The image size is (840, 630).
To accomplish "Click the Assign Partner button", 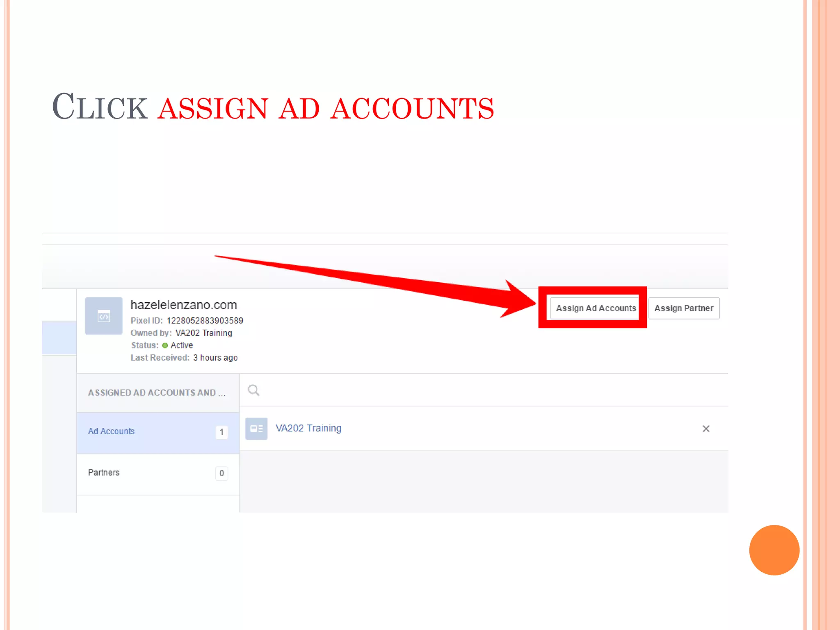I will tap(684, 308).
